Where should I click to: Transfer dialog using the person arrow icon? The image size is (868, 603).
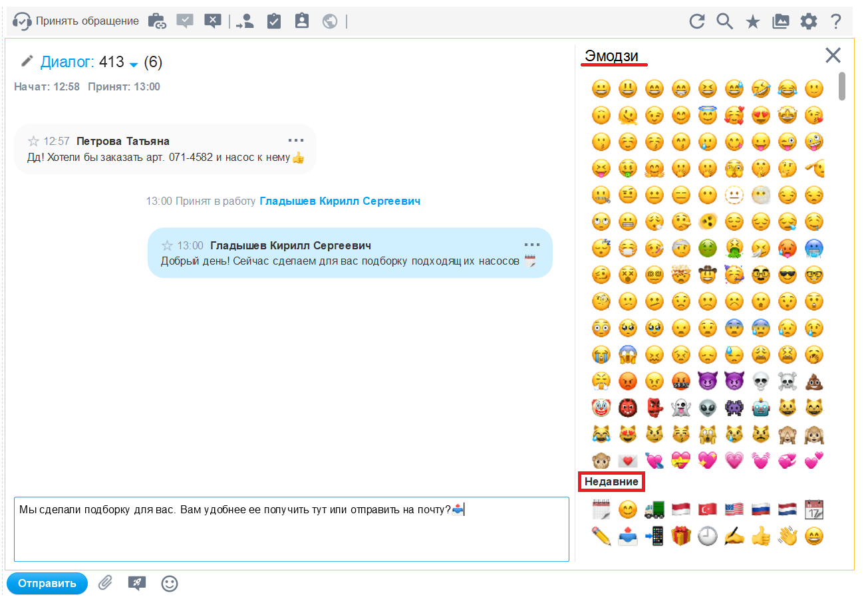click(x=245, y=21)
